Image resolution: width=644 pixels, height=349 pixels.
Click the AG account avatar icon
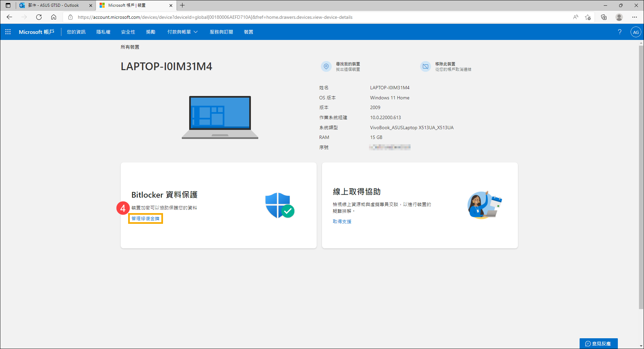pos(636,32)
